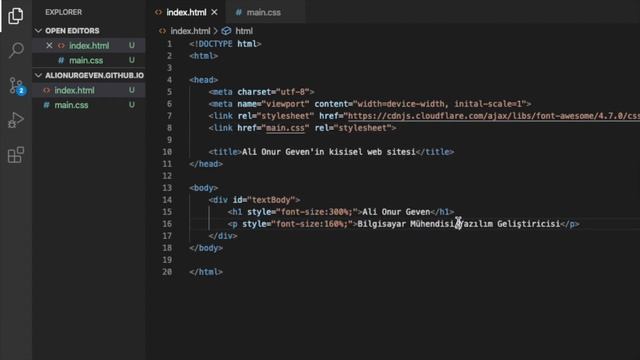Click the viewport content attribute value
640x360 pixels.
click(x=440, y=104)
